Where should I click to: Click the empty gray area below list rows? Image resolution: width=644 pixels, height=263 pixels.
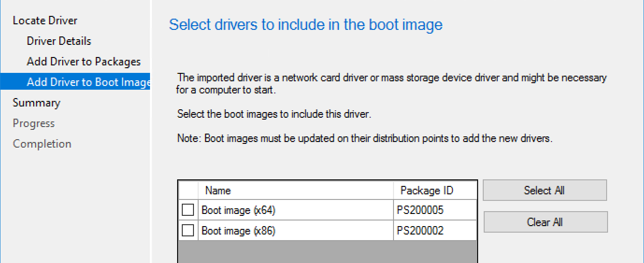coord(327,252)
